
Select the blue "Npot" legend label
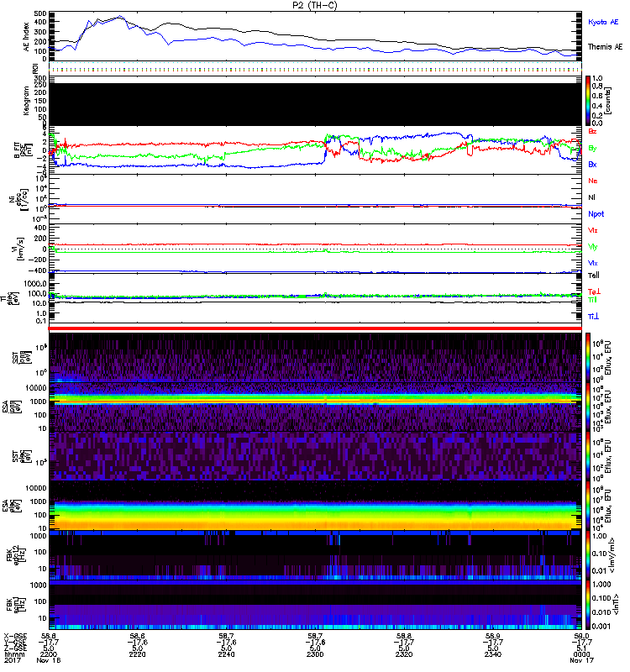tap(596, 214)
